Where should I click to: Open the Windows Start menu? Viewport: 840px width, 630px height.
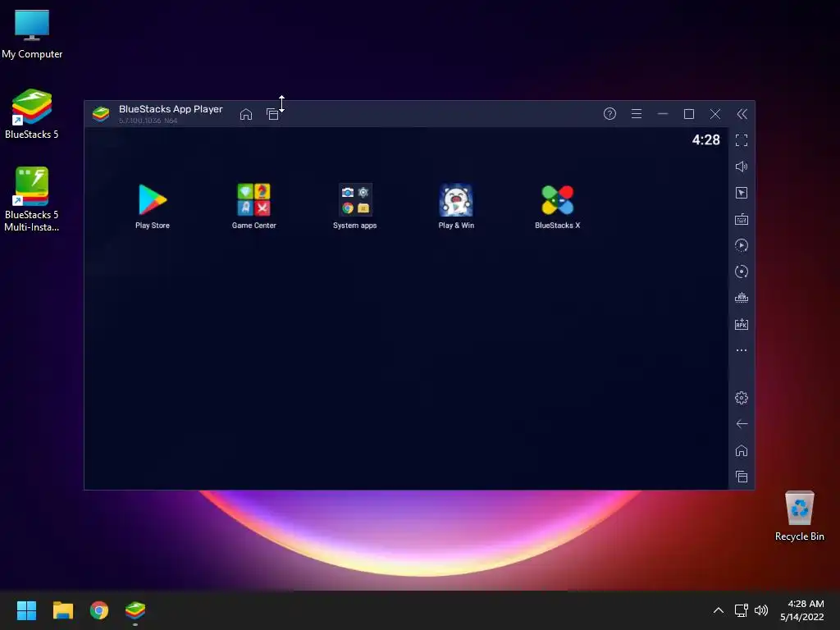[x=26, y=610]
